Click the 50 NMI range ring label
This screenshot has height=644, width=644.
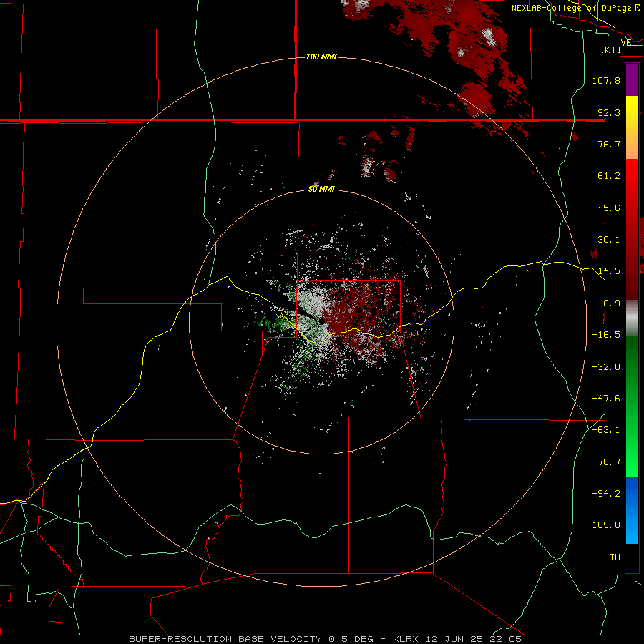[x=321, y=190]
